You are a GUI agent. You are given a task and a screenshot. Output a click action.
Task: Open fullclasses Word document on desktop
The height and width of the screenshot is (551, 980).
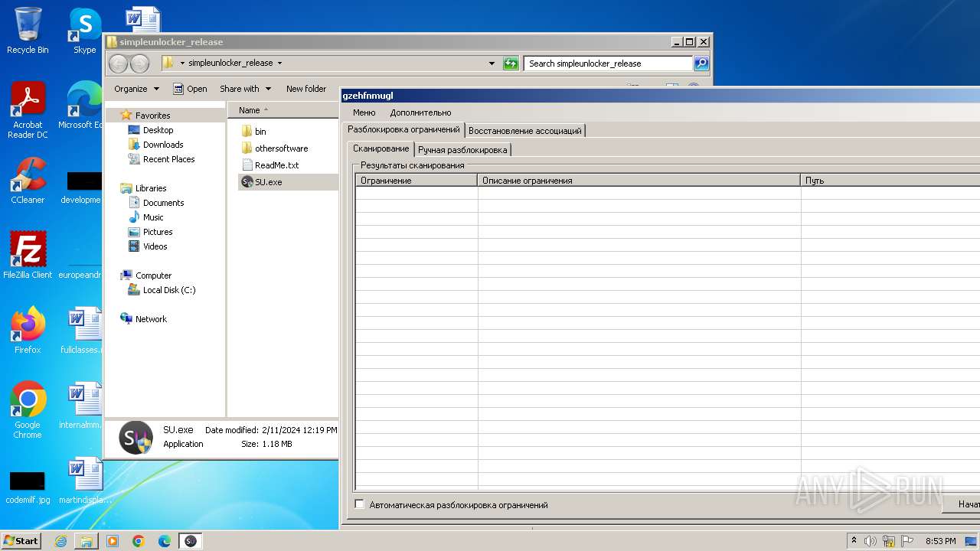click(83, 331)
